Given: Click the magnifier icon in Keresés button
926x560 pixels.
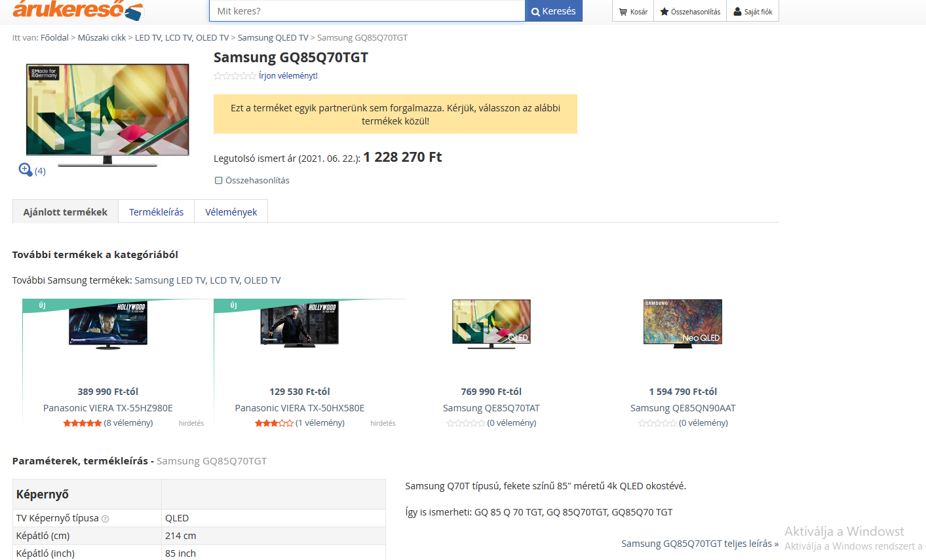Looking at the screenshot, I should coord(535,12).
